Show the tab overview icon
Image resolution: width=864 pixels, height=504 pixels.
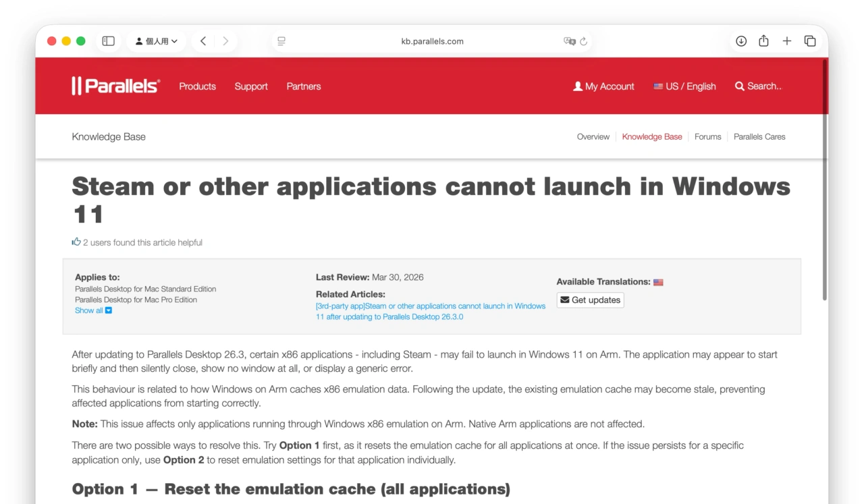point(810,40)
